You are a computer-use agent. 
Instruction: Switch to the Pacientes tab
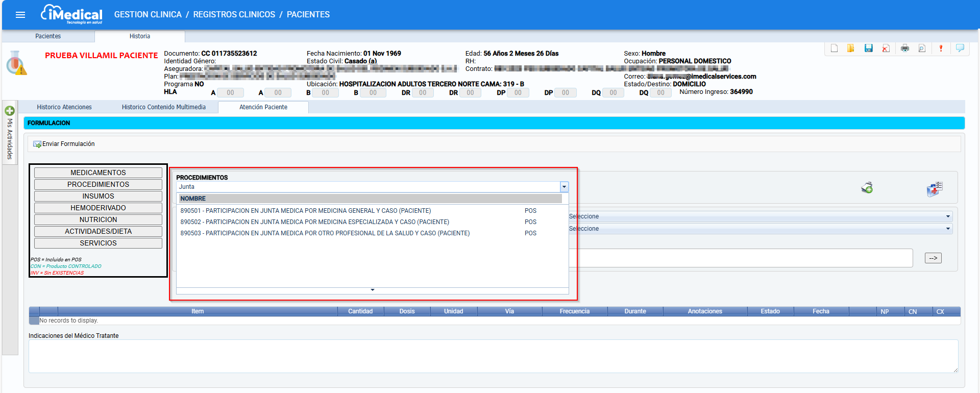point(48,36)
